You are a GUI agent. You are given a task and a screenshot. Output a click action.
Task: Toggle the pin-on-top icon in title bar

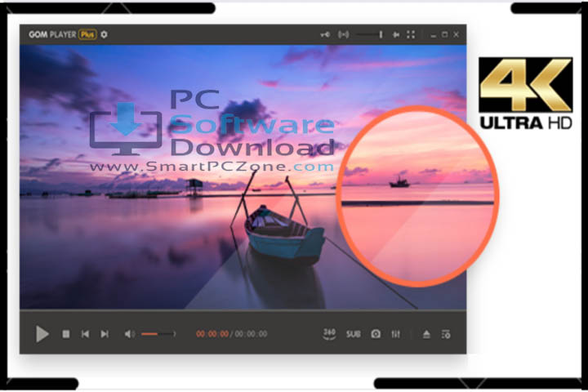[325, 34]
